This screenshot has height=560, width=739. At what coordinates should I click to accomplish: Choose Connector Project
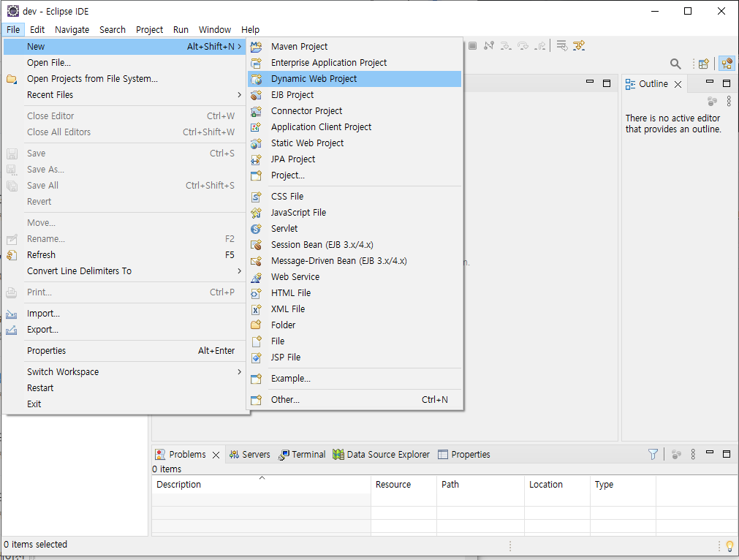pos(355,111)
